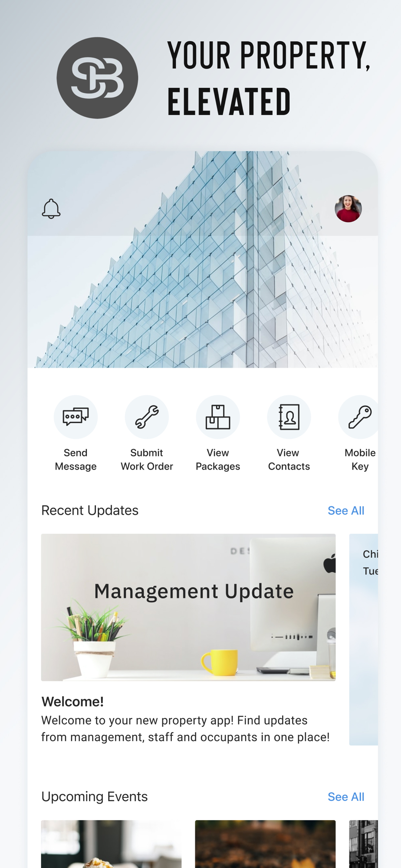
Task: Open the Management Update image card
Action: [188, 607]
